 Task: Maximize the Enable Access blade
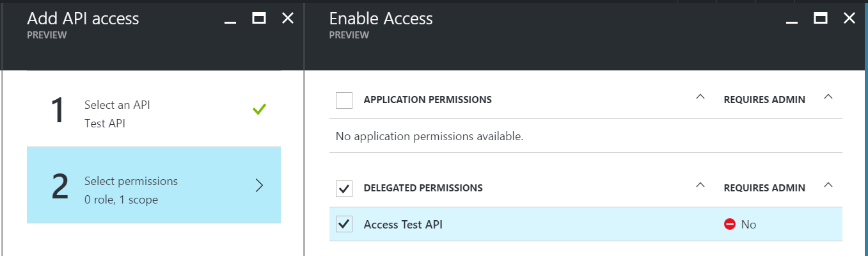(x=821, y=19)
